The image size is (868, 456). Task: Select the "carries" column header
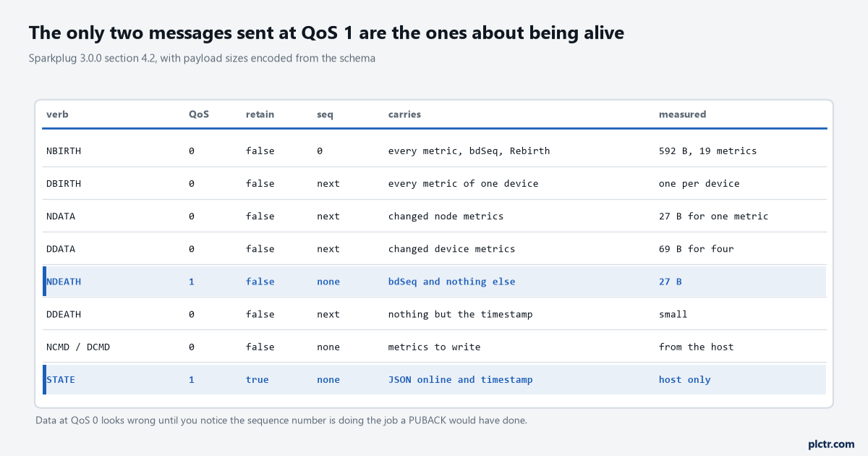click(404, 114)
